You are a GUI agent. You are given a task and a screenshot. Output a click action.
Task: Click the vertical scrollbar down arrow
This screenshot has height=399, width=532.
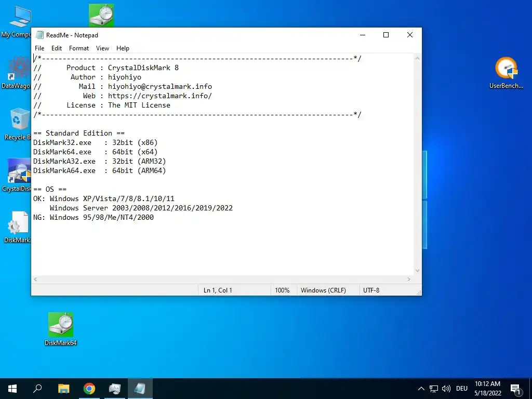pos(417,271)
